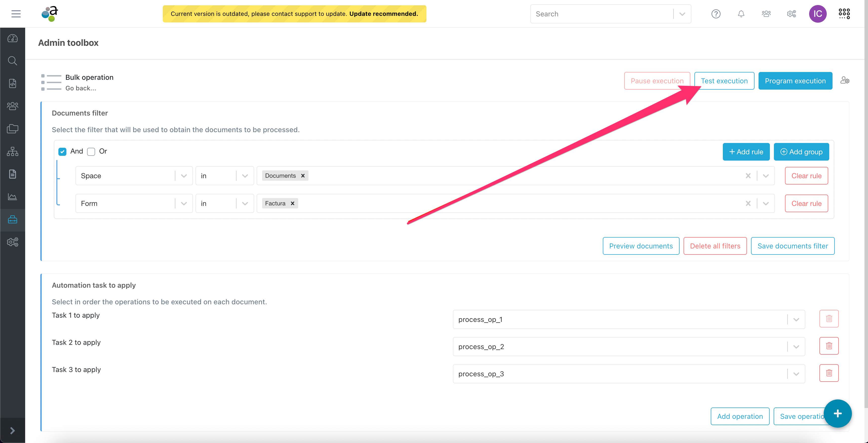868x443 pixels.
Task: Open the hamburger menu
Action: pyautogui.click(x=16, y=14)
